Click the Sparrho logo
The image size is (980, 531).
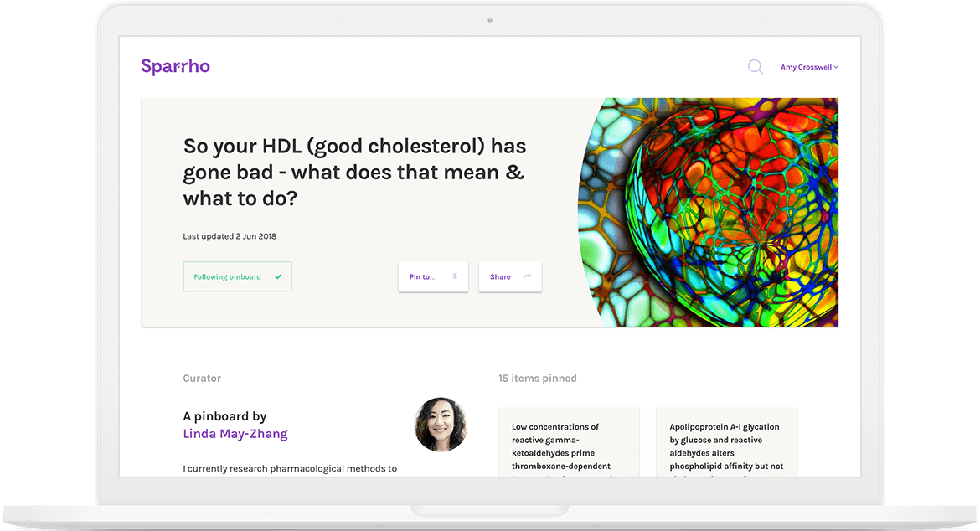tap(175, 67)
